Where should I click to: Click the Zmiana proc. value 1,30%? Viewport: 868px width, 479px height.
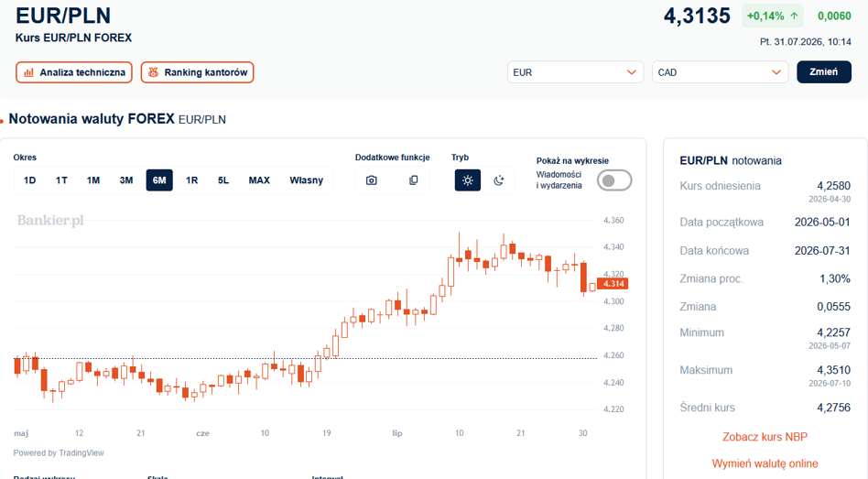pos(835,278)
